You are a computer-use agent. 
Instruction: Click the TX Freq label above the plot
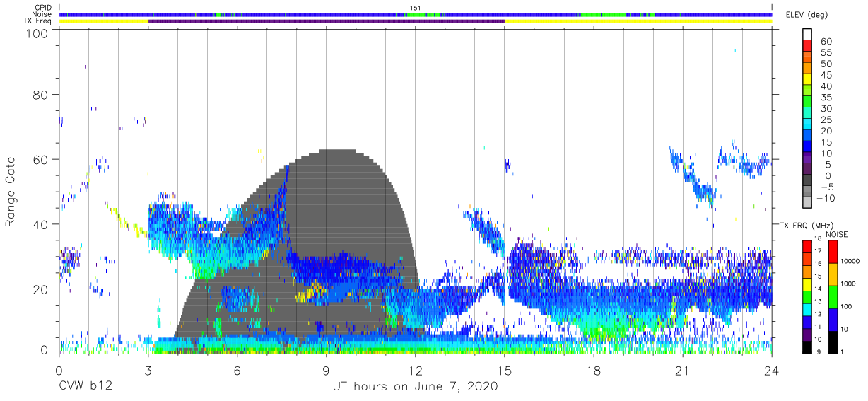coord(38,21)
